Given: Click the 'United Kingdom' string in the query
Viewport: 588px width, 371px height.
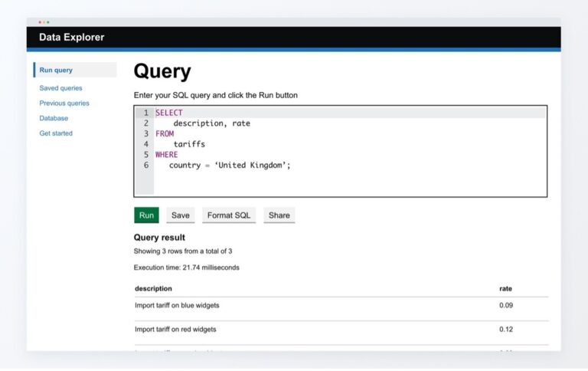Looking at the screenshot, I should pyautogui.click(x=252, y=165).
